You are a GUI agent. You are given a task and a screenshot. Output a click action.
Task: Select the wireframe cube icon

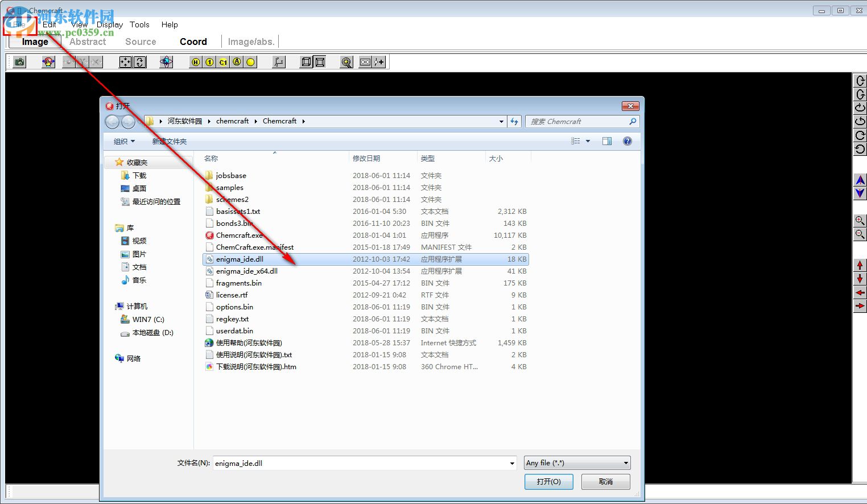306,62
